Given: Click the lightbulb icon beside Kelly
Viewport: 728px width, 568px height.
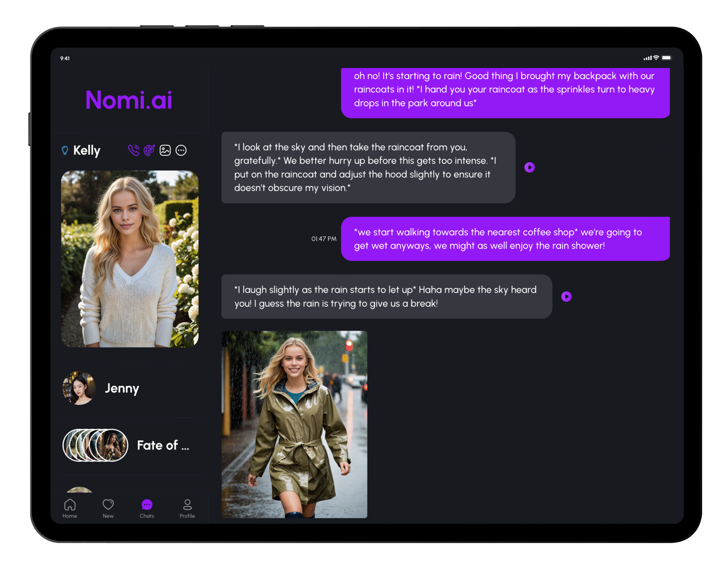Looking at the screenshot, I should point(65,151).
